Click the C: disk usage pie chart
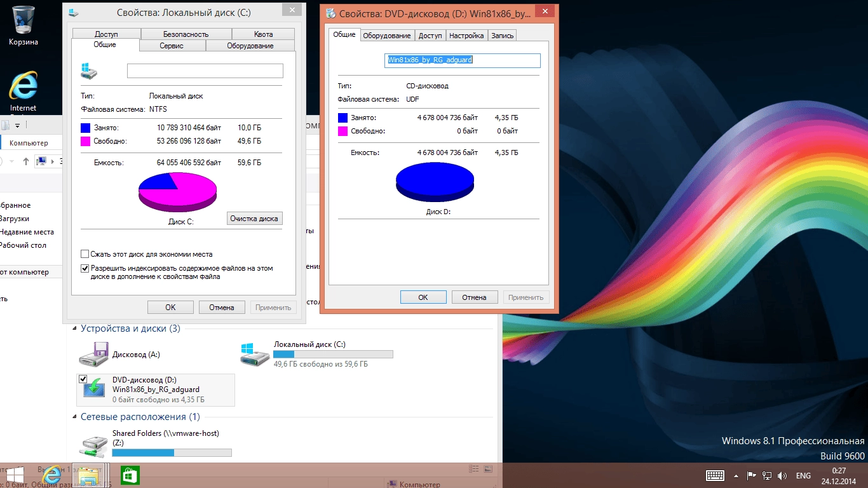The height and width of the screenshot is (488, 868). [x=178, y=193]
